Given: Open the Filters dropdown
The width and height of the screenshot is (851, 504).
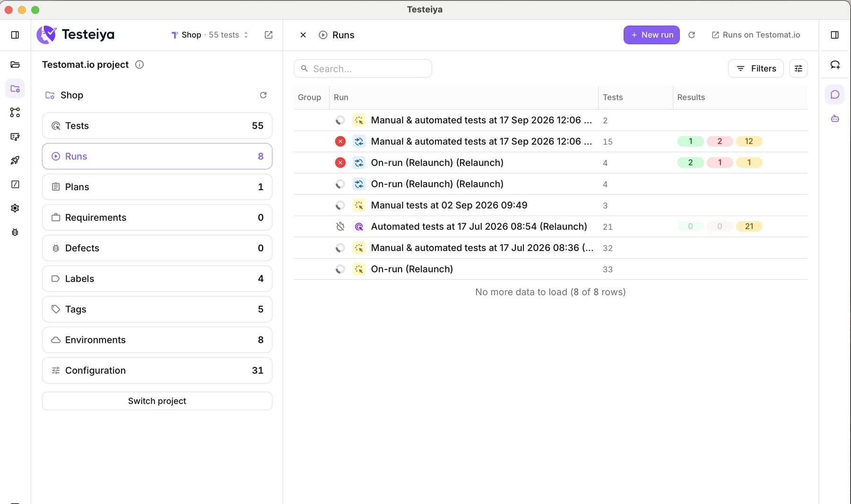Looking at the screenshot, I should tap(756, 69).
